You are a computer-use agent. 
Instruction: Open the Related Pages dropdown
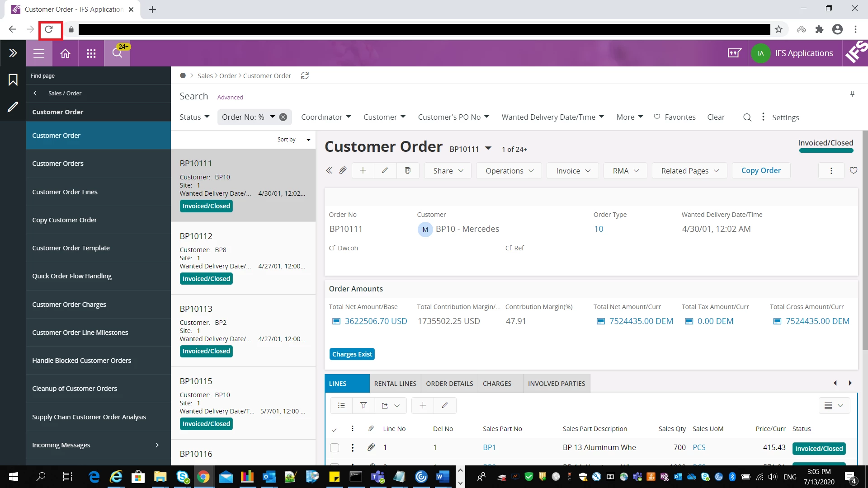click(x=689, y=171)
